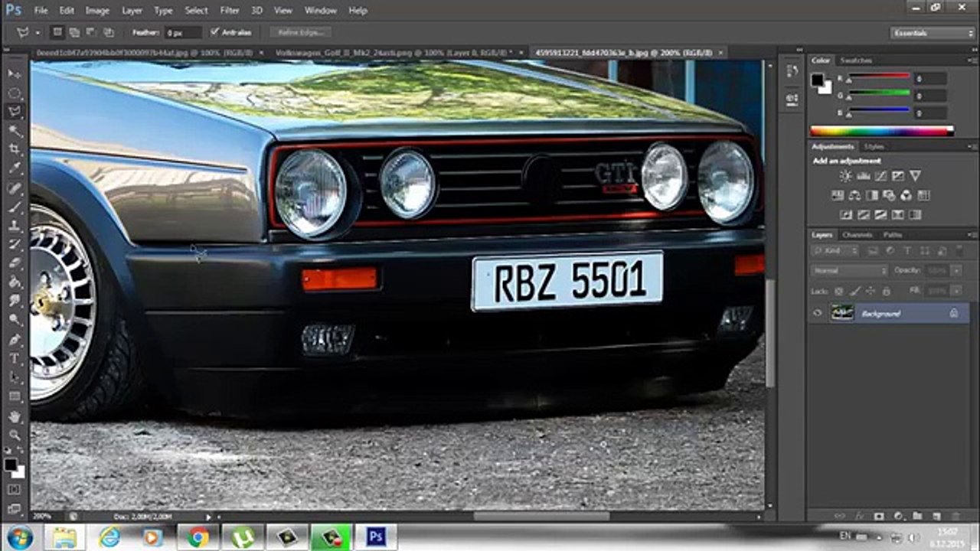Image resolution: width=980 pixels, height=551 pixels.
Task: Select the Horizontal Type tool
Action: tap(15, 359)
